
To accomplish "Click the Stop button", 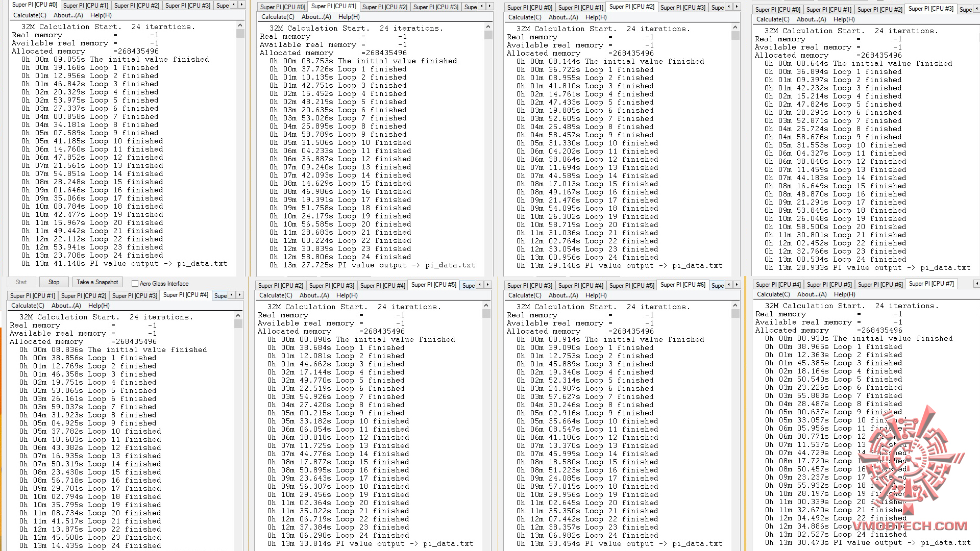I will pyautogui.click(x=54, y=282).
